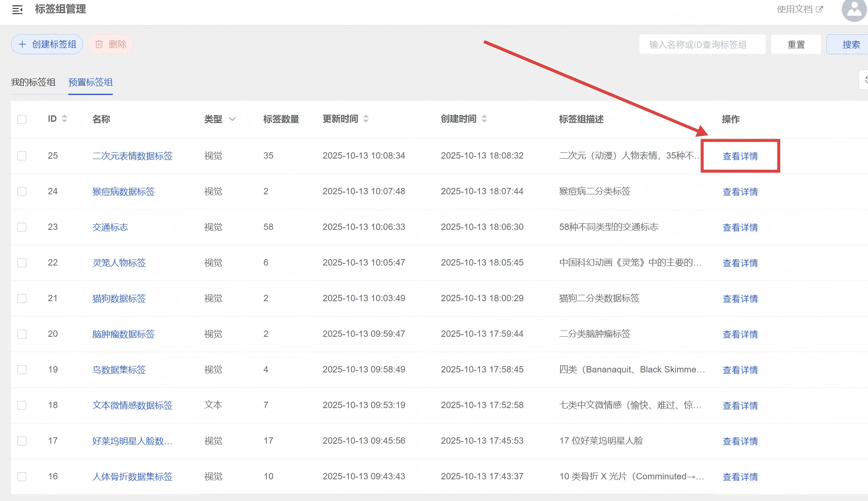Click 查看详情 for 交通标志 row
This screenshot has height=501, width=868.
tap(740, 227)
